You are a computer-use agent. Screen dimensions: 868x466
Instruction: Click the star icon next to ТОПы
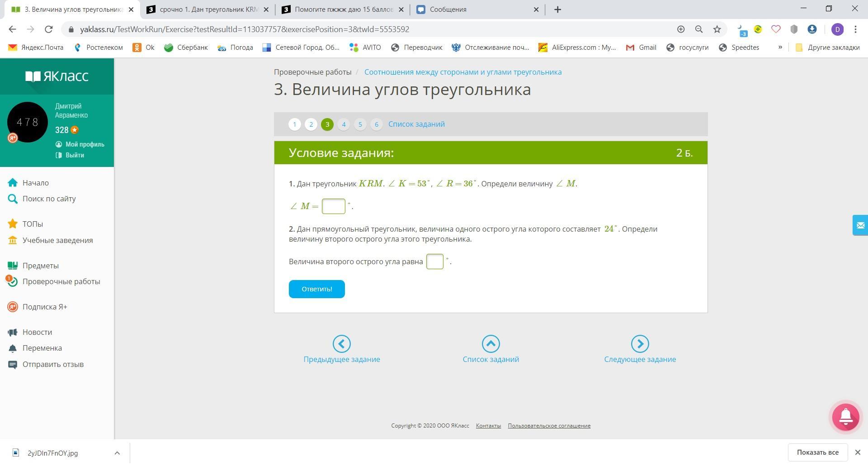click(x=13, y=224)
